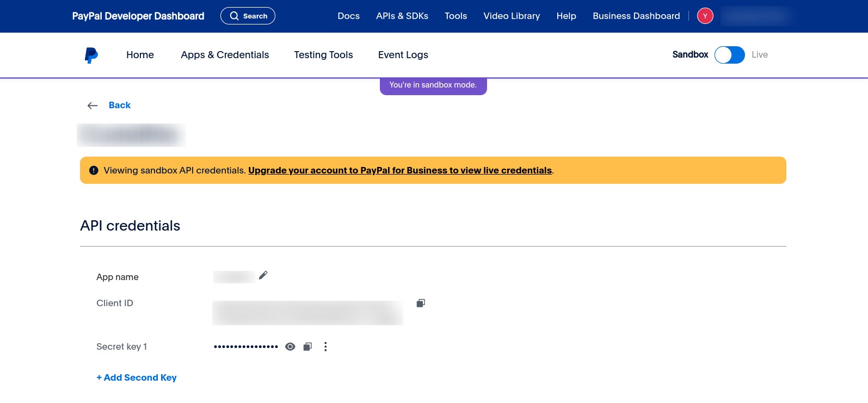Click the blurred account name in header
This screenshot has width=868, height=403.
click(755, 16)
